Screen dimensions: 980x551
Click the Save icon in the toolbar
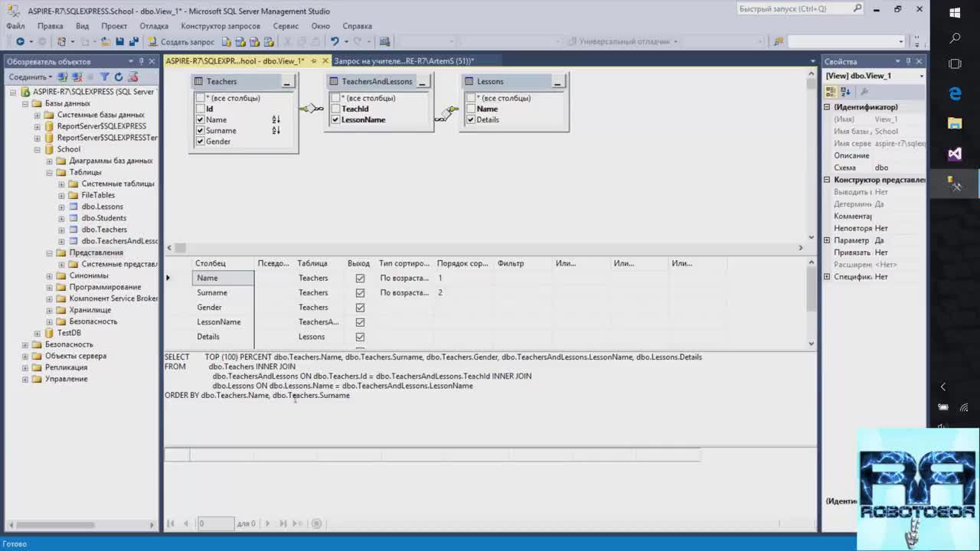[120, 41]
